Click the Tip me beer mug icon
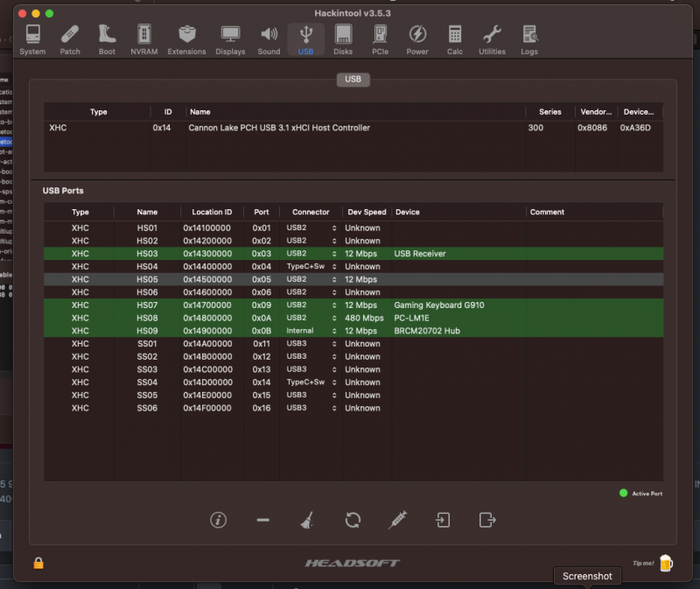This screenshot has height=589, width=700. 665,563
